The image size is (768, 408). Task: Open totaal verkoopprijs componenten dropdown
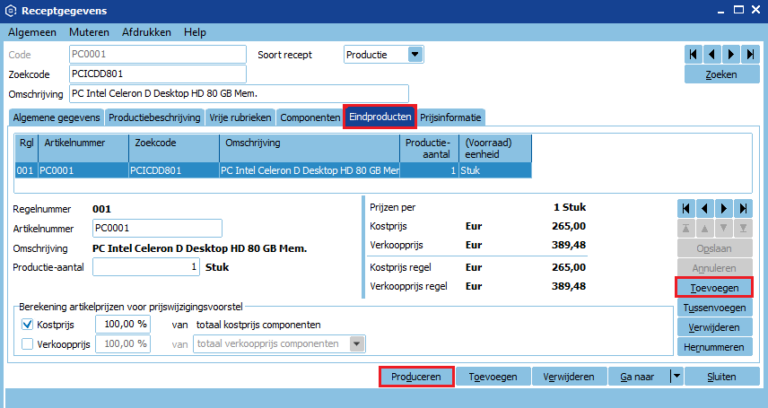(x=357, y=344)
